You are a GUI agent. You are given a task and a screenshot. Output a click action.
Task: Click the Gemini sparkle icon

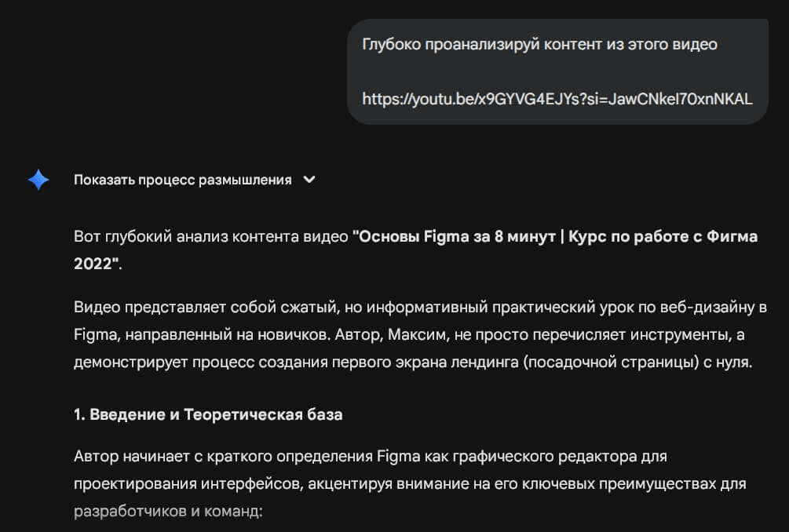[x=38, y=180]
